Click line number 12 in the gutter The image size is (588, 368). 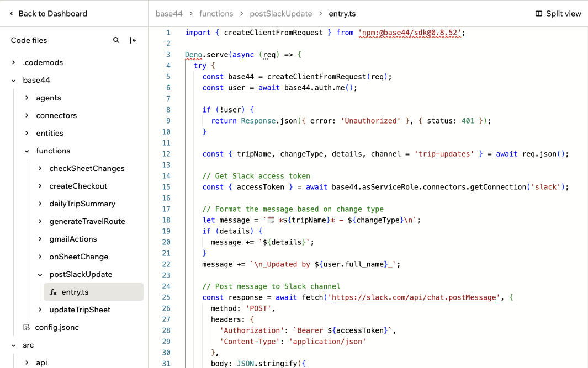pyautogui.click(x=166, y=154)
